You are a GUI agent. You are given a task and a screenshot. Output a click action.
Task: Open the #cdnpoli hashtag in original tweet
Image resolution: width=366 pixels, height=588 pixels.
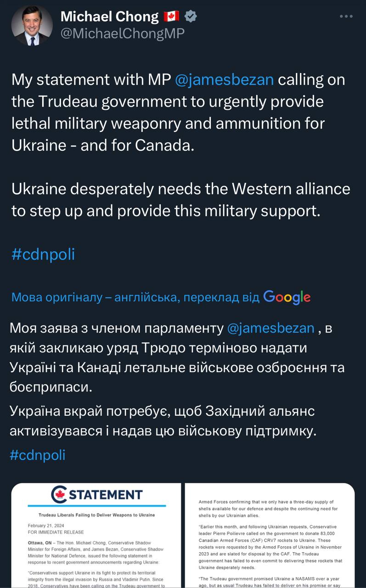click(43, 254)
